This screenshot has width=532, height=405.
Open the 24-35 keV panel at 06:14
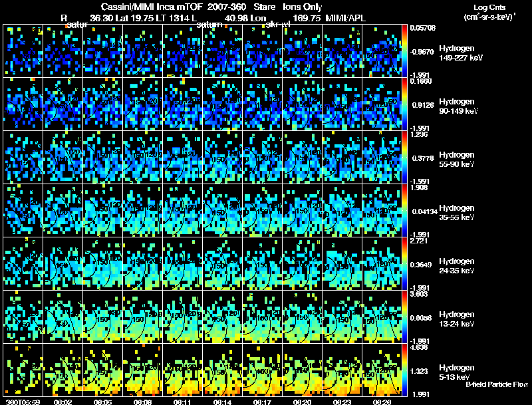pyautogui.click(x=223, y=264)
